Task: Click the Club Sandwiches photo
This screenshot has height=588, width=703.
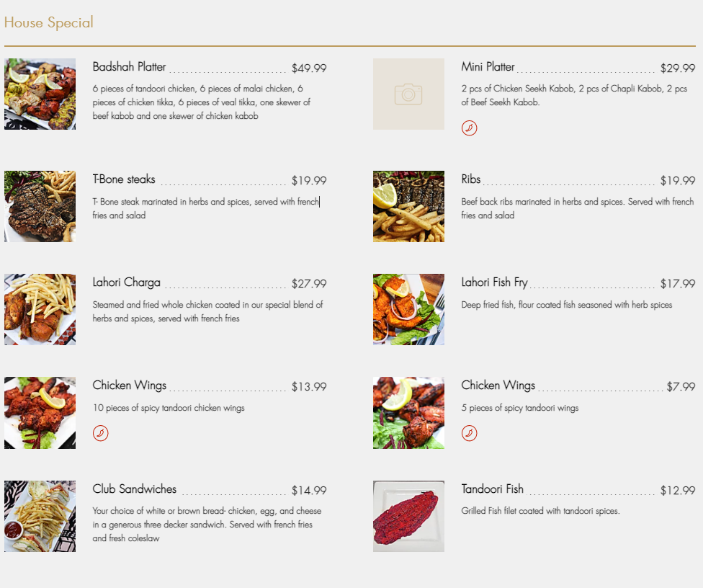Action: (40, 516)
